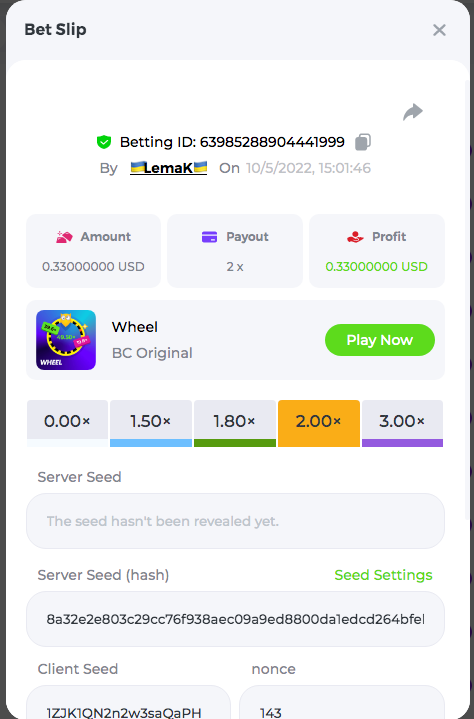Open the Wheel game thumbnail
This screenshot has width=474, height=719.
[66, 340]
